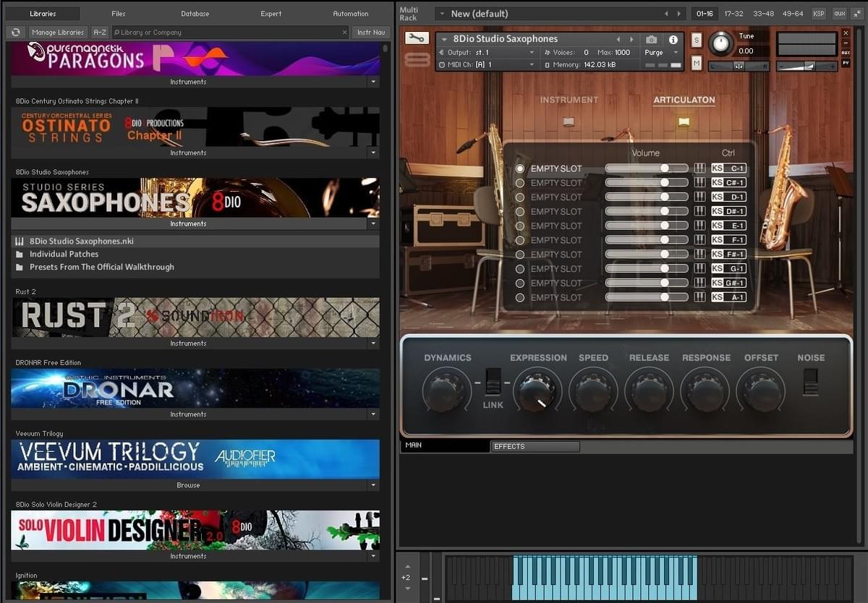Click KS control labeled G#-1
868x603 pixels.
coord(728,283)
